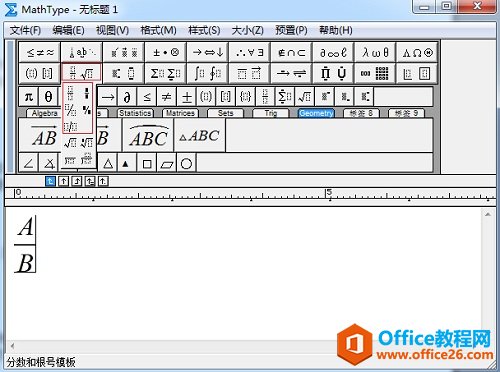Insert small diagonal fraction template
The image size is (500, 372).
(87, 110)
